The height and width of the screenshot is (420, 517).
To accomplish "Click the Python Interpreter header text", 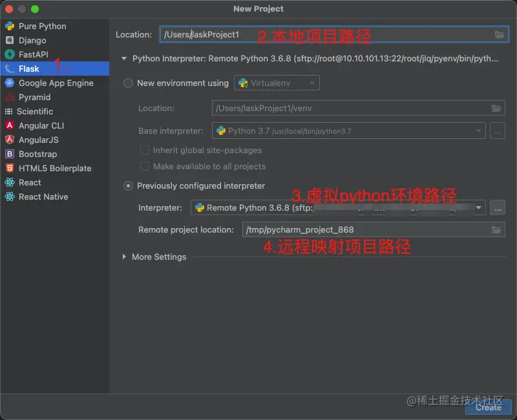I will click(315, 59).
